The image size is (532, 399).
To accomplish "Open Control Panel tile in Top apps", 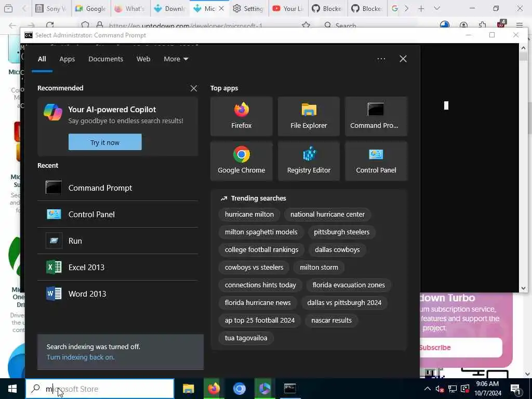I will tap(376, 161).
